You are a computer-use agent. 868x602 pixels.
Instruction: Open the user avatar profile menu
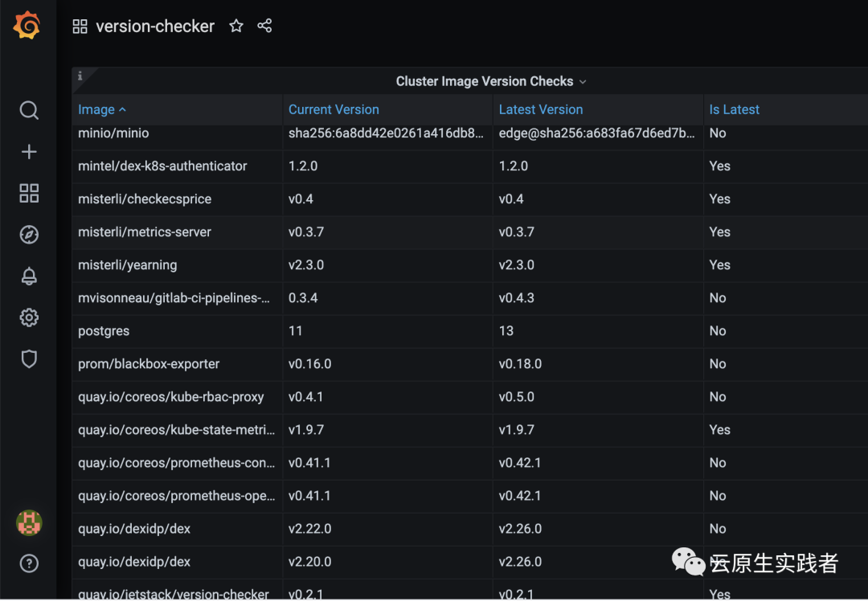tap(29, 522)
